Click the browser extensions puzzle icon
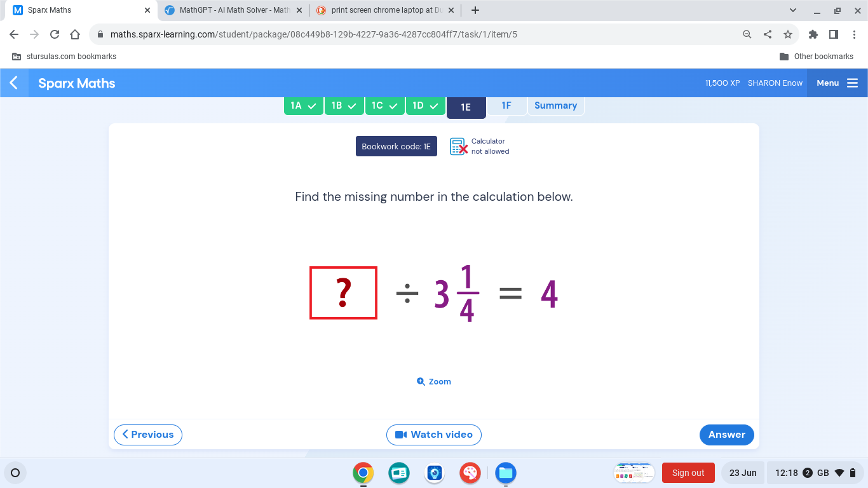 click(813, 34)
